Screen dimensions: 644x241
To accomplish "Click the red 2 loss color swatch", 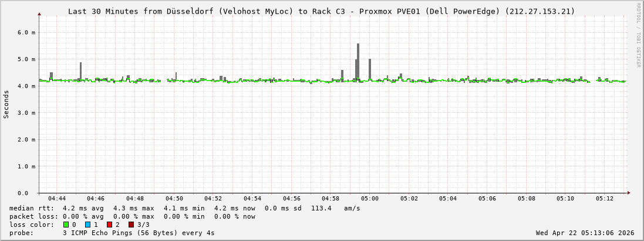I will click(109, 225).
